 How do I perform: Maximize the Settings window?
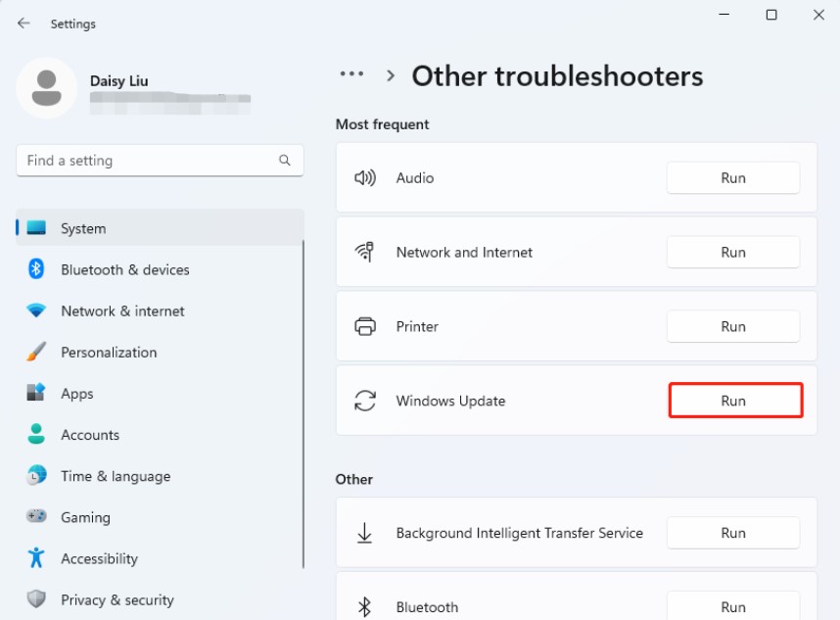pos(771,15)
